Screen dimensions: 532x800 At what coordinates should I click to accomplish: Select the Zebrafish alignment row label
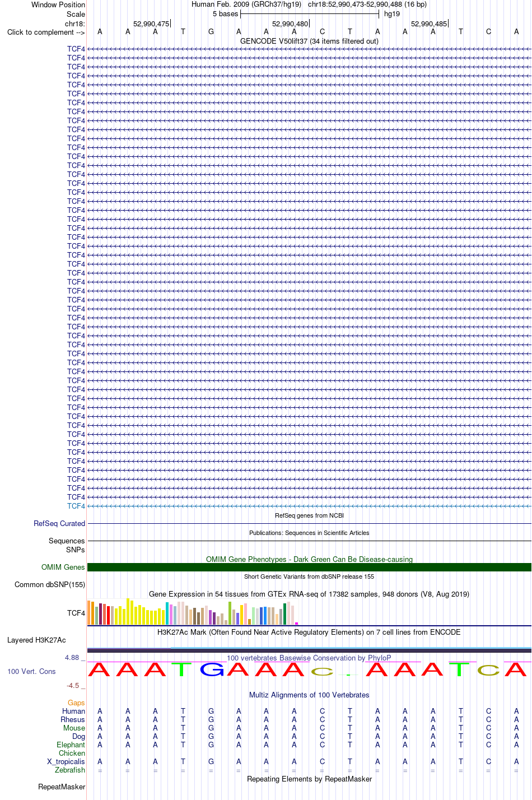tap(70, 770)
